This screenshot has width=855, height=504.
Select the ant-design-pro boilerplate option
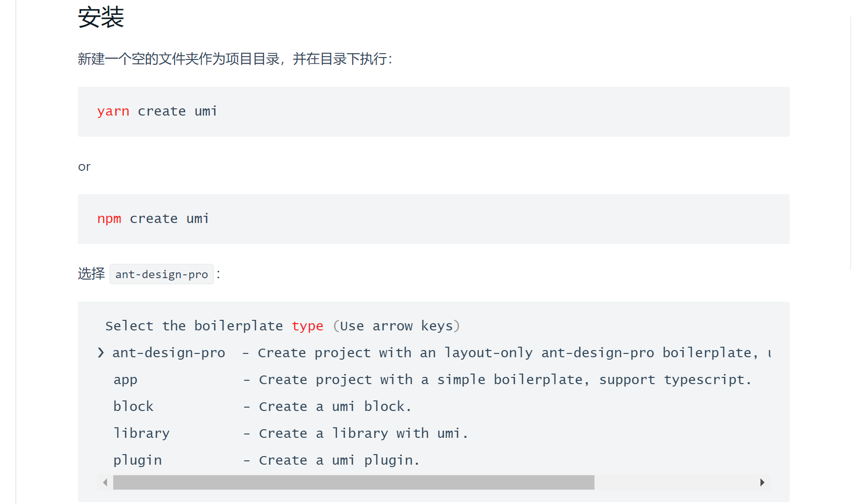click(x=169, y=352)
